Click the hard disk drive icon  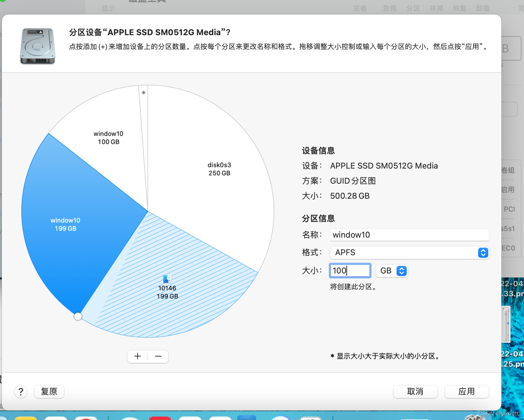[38, 46]
